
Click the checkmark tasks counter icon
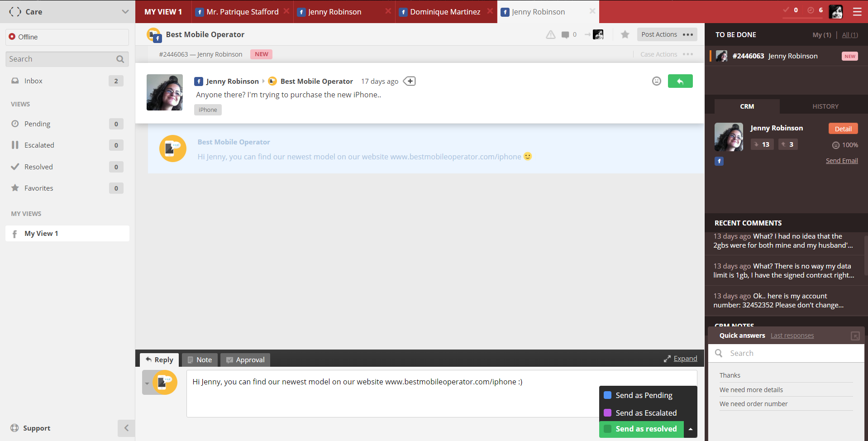click(787, 10)
